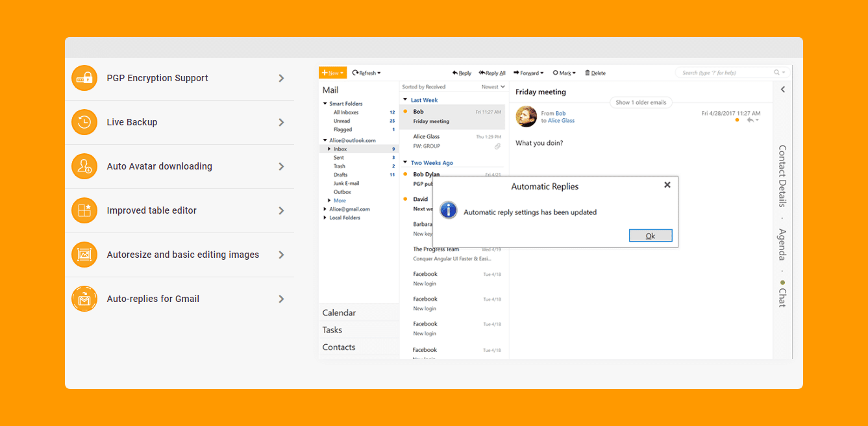
Task: Click the Improved table editor icon
Action: (84, 210)
